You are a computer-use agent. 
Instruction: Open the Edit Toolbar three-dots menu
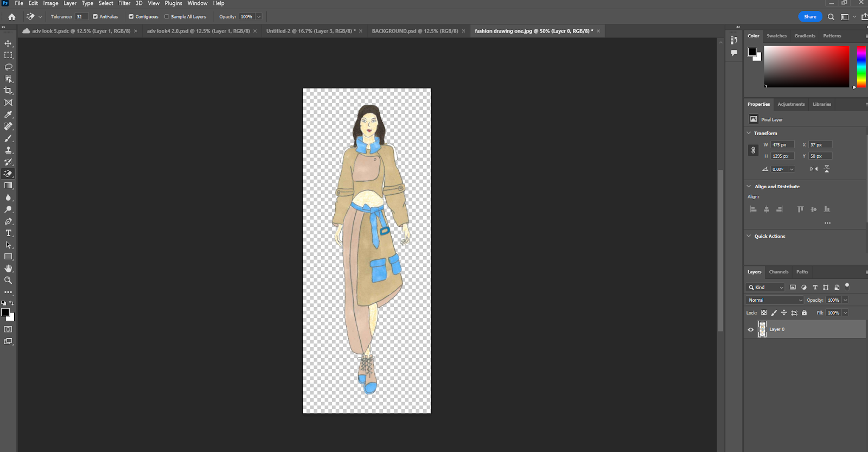point(8,292)
